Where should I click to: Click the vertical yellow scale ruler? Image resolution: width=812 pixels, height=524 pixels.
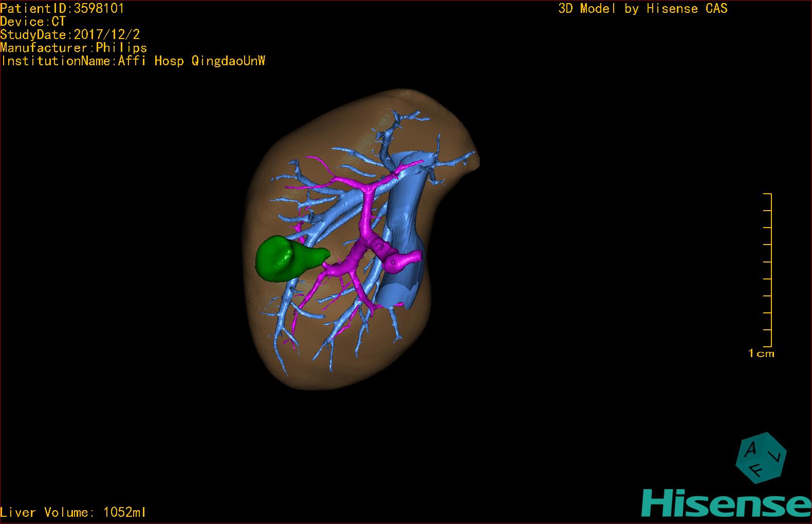771,270
